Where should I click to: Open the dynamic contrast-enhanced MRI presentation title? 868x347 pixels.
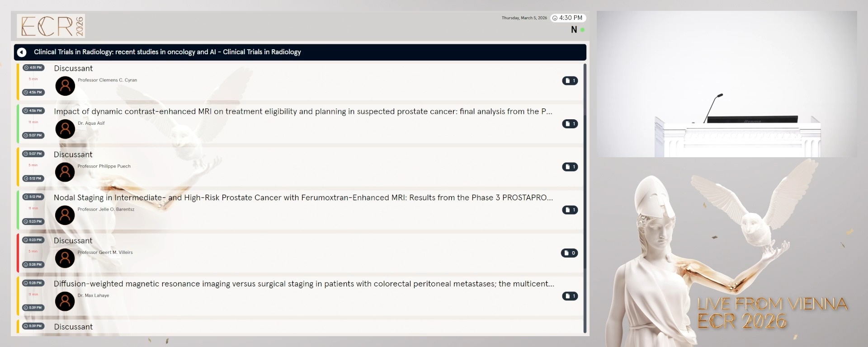[x=302, y=112]
